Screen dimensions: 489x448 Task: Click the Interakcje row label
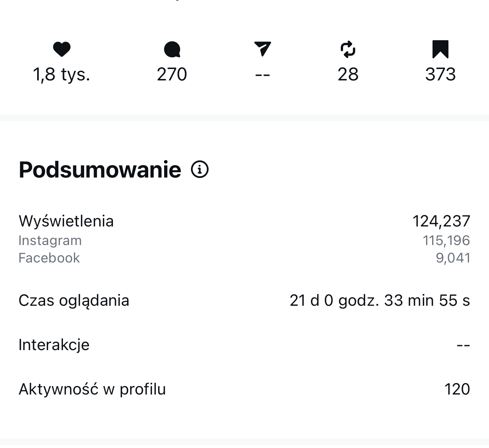[54, 345]
